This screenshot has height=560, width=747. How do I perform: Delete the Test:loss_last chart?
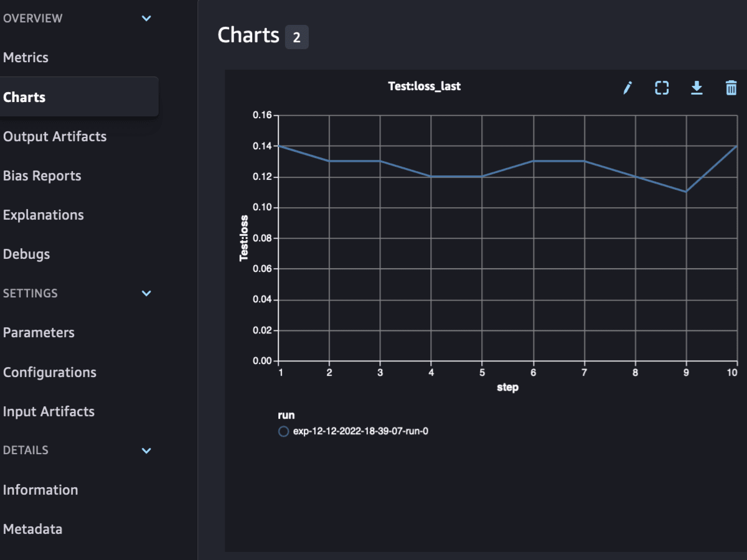click(731, 88)
